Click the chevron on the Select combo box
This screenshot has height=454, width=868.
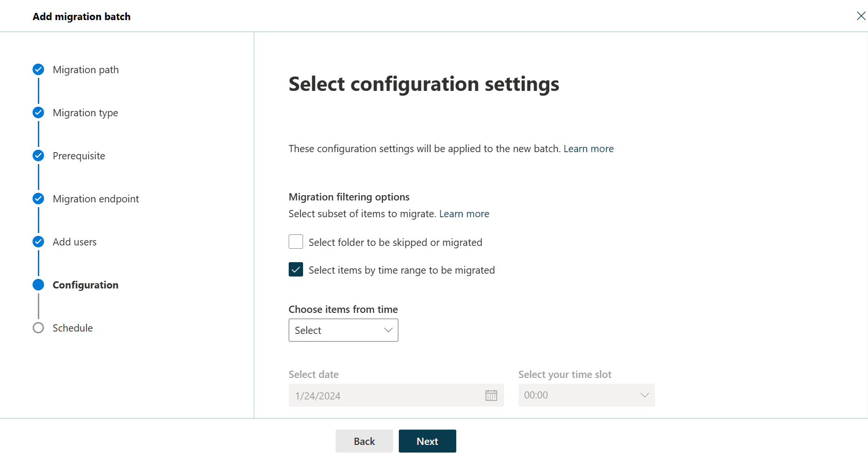pos(387,330)
